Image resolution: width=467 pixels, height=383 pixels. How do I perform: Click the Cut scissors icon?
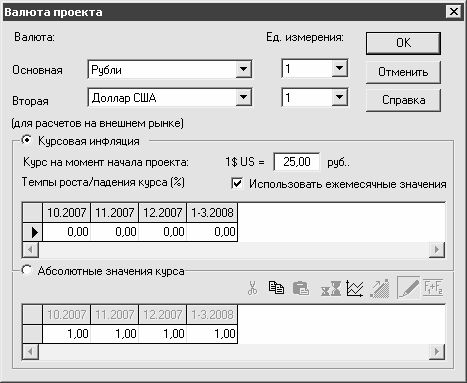tap(253, 288)
